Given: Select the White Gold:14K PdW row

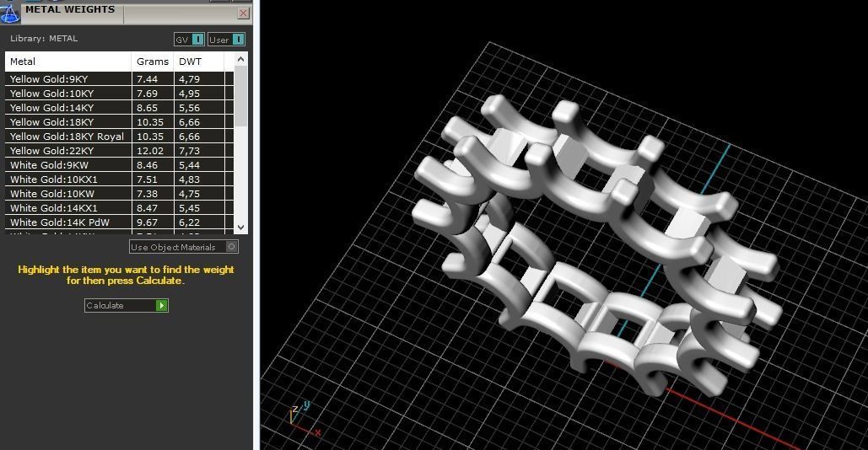Looking at the screenshot, I should tap(119, 222).
